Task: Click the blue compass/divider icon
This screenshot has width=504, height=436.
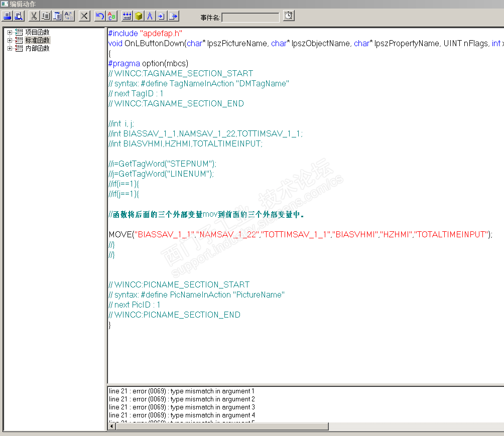Action: tap(150, 16)
